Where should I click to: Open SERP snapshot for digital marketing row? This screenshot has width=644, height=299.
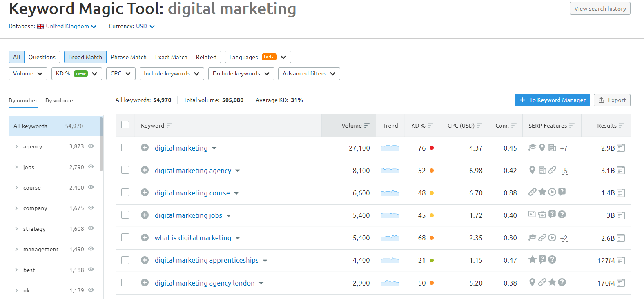[x=621, y=148]
